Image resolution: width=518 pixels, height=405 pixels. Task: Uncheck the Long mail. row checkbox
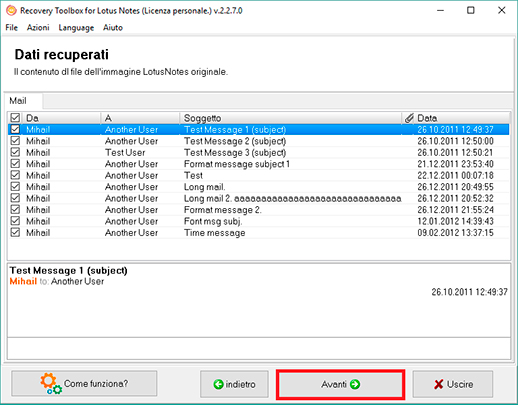(x=15, y=186)
